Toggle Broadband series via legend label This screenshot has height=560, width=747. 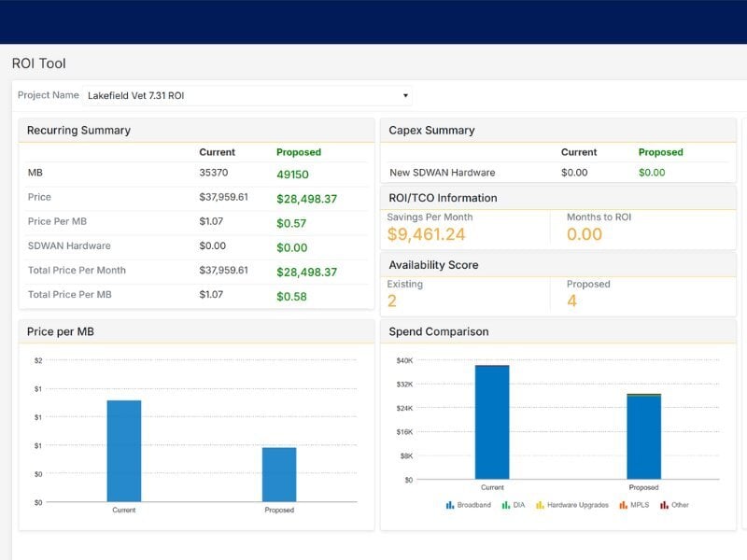[x=473, y=505]
